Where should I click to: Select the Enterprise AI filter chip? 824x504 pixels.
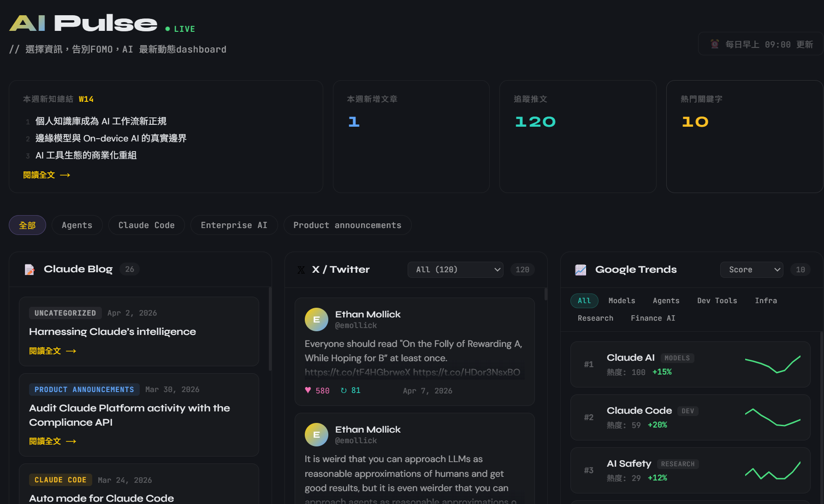tap(234, 225)
